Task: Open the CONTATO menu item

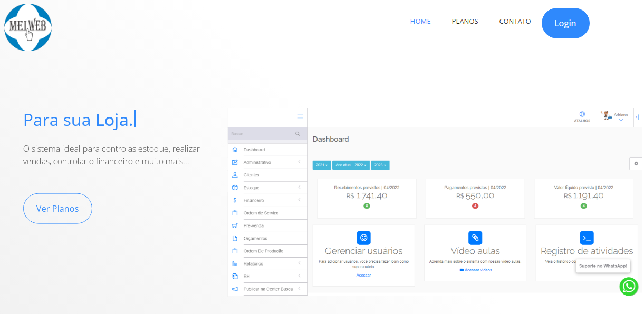Action: click(515, 22)
